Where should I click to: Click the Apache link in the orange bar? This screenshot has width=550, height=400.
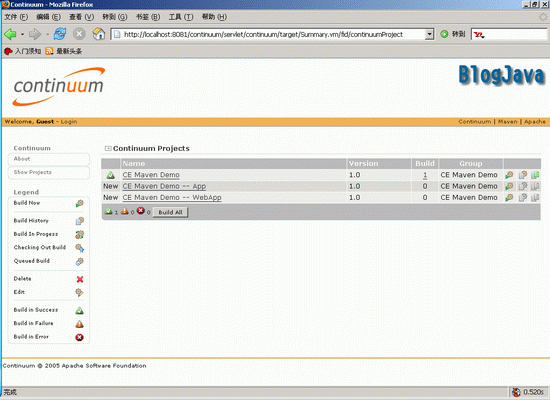tap(535, 122)
